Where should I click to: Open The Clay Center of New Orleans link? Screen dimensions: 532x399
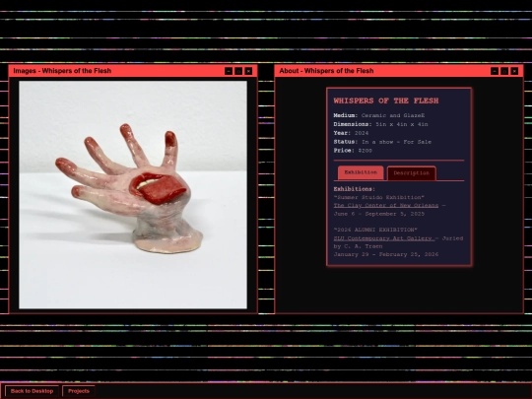(386, 206)
